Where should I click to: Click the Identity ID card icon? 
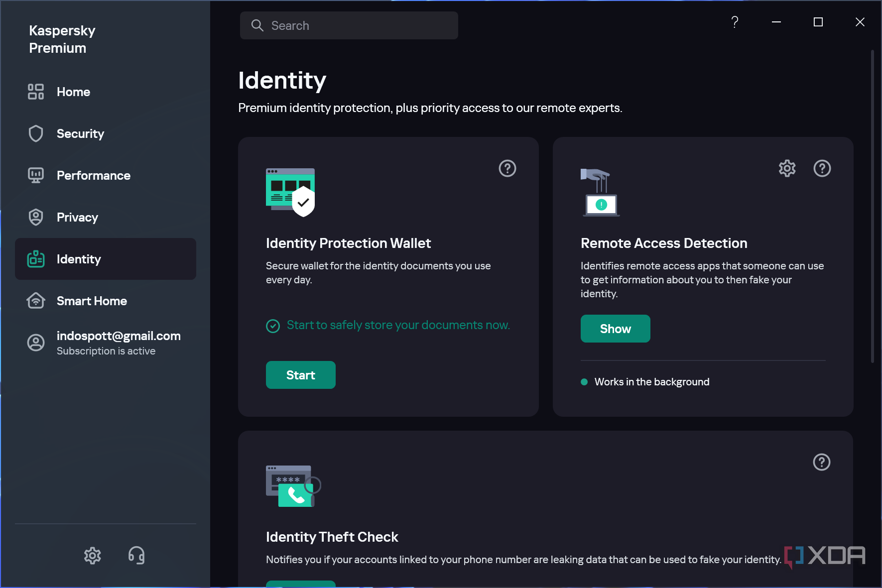36,259
